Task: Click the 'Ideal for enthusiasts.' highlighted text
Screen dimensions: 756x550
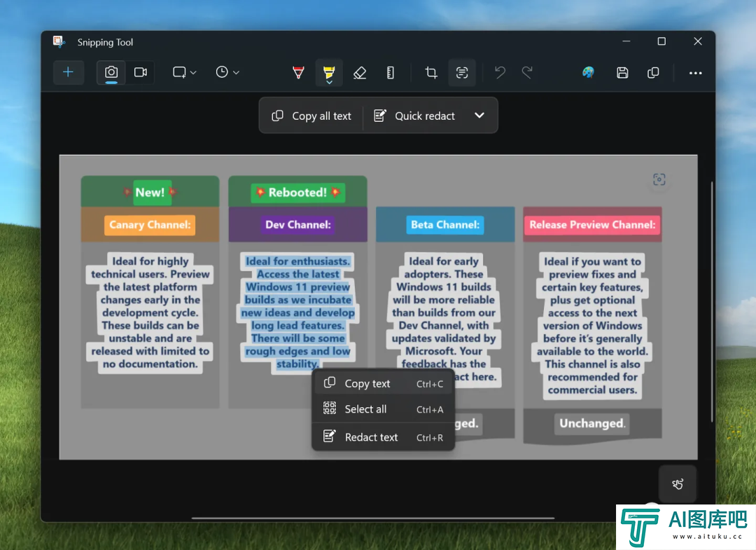Action: coord(297,261)
